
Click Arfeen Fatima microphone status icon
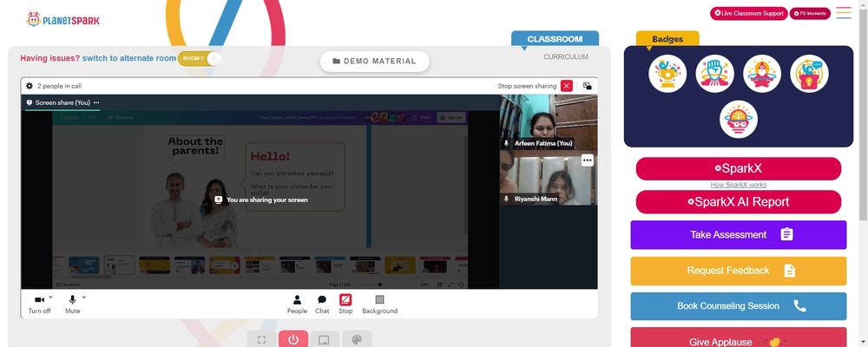tap(506, 143)
